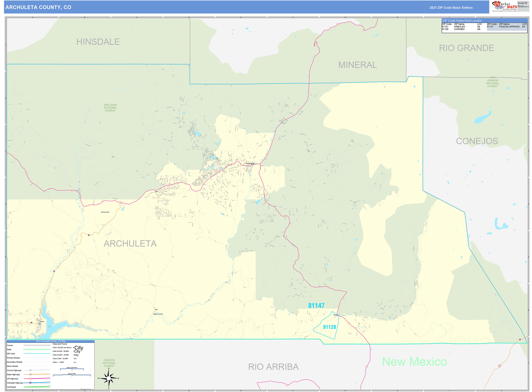
Task: Click the Scale in Miles bar
Action: tap(72, 375)
